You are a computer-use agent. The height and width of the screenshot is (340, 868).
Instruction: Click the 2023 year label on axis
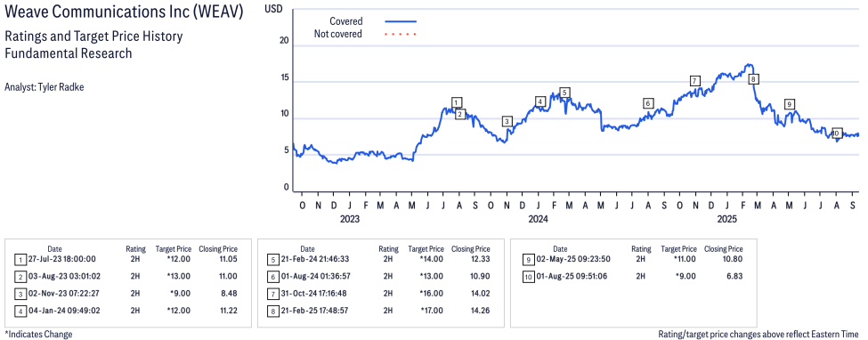coord(350,219)
